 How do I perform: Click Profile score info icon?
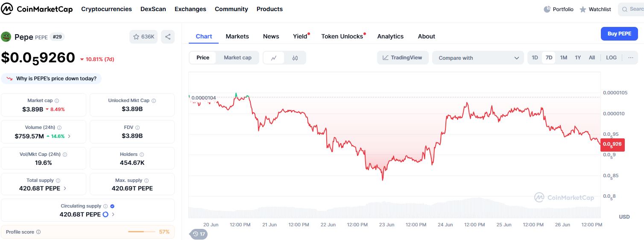(38, 232)
